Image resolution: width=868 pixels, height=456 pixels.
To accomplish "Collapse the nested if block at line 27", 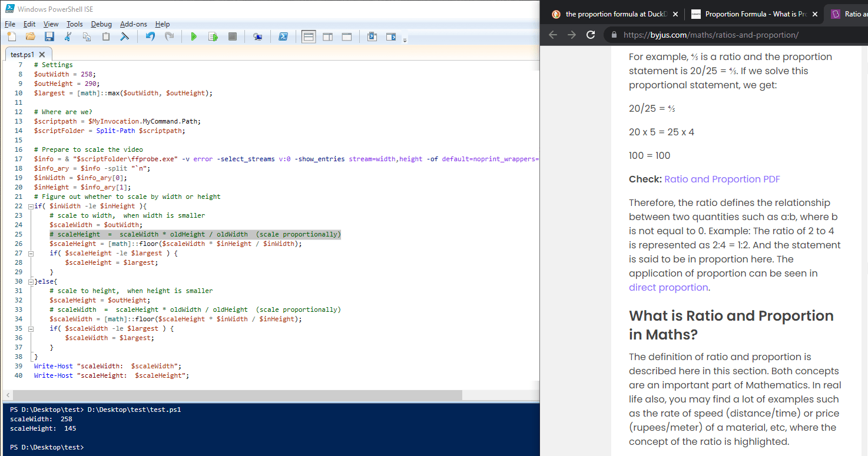I will [30, 253].
